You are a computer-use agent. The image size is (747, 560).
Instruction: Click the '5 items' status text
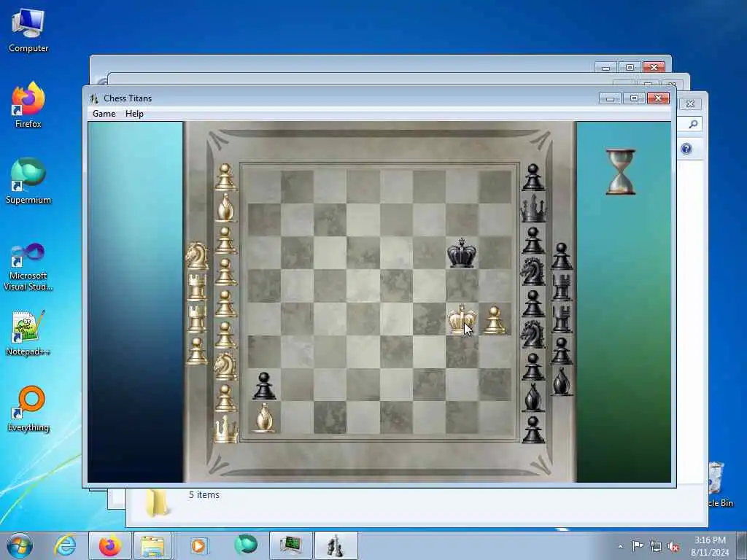pyautogui.click(x=204, y=495)
